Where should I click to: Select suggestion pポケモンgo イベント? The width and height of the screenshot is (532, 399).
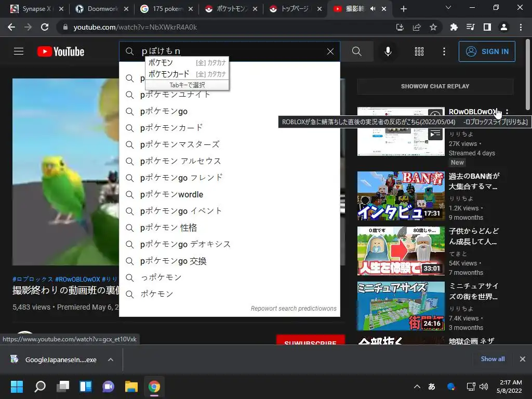(x=229, y=211)
